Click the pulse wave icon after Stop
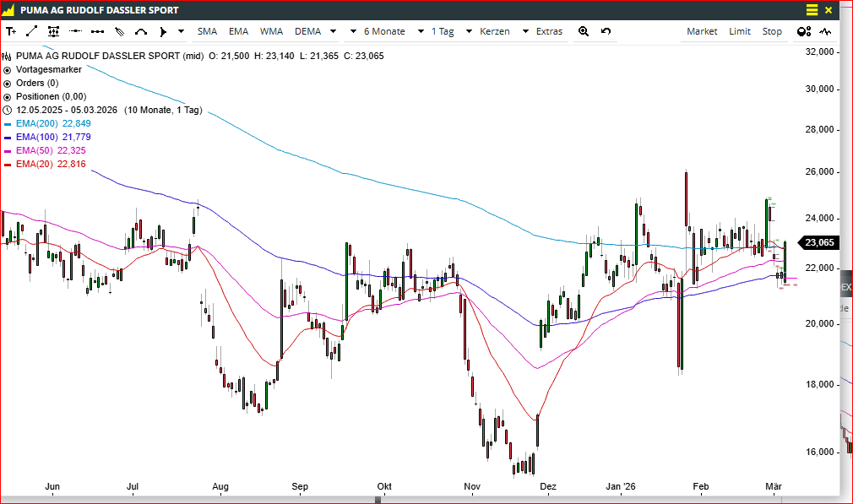 point(825,31)
